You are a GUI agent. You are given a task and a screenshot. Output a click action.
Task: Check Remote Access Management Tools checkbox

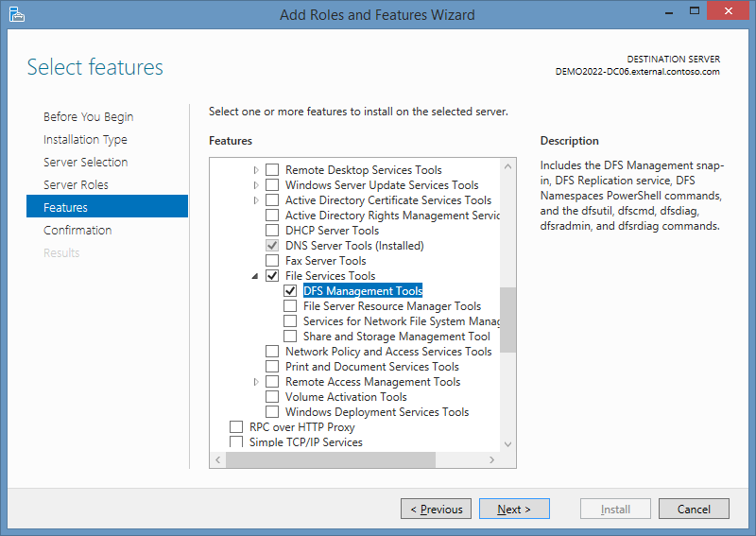(x=272, y=382)
